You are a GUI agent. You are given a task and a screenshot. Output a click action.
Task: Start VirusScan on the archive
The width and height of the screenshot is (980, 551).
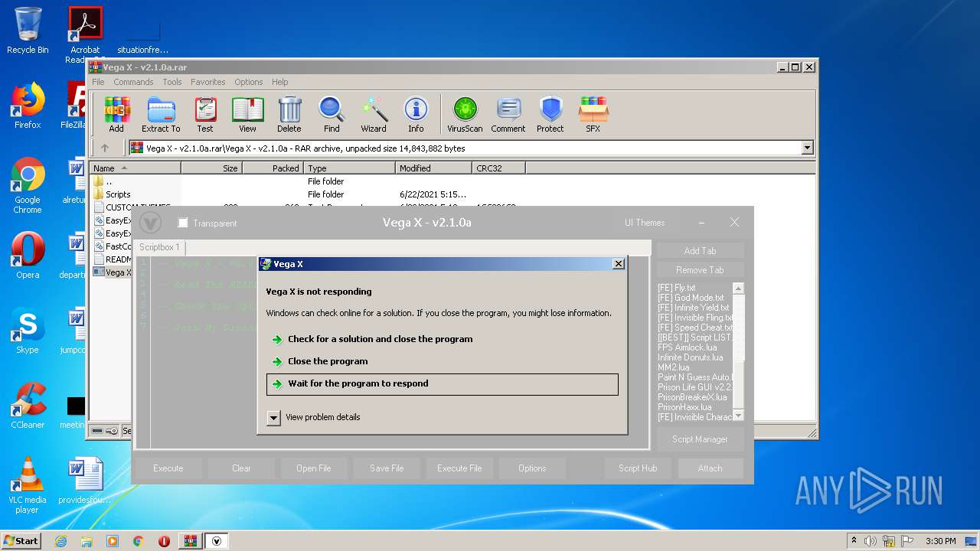click(x=465, y=115)
